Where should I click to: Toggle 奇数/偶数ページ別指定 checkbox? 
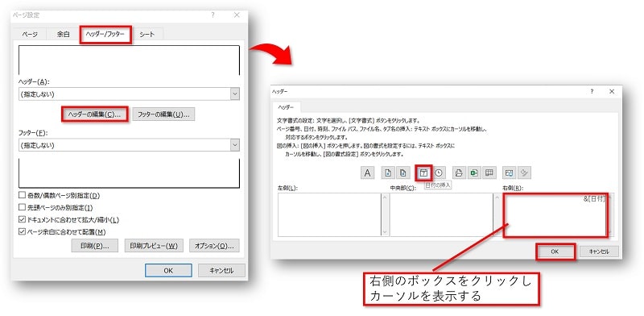pos(23,195)
